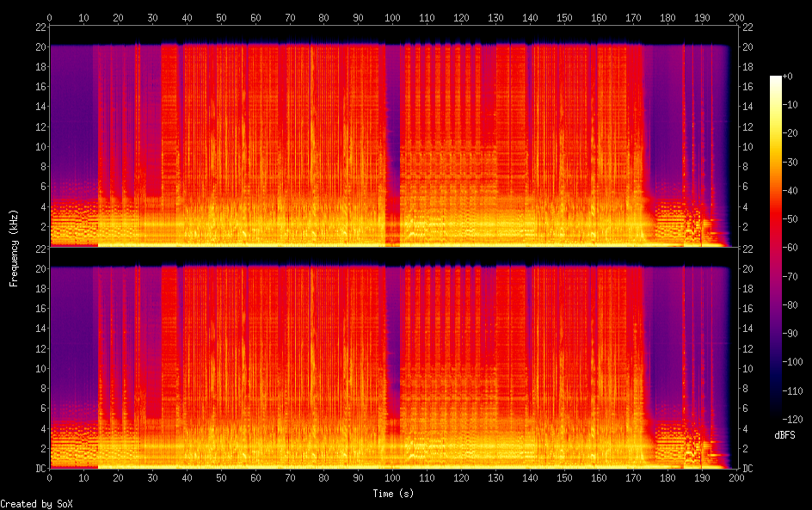Click the 50 tick on the bottom time axis
The image size is (812, 510).
tap(221, 478)
